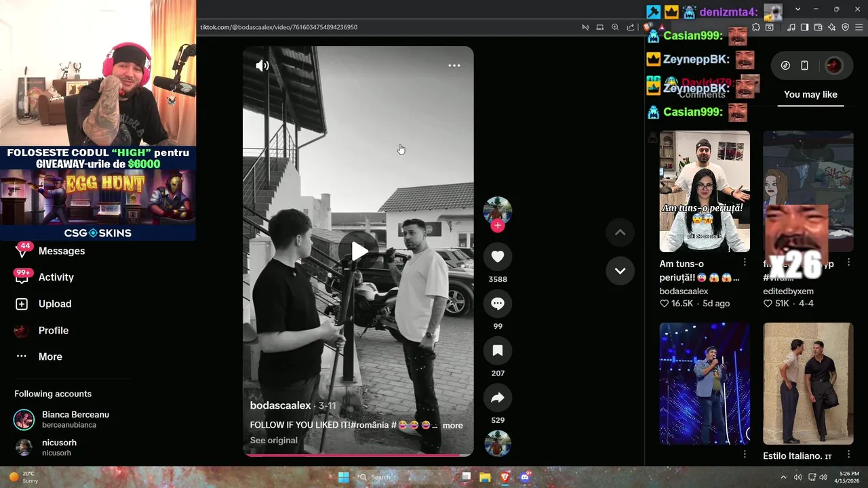Image resolution: width=868 pixels, height=488 pixels.
Task: Click See original under caption
Action: click(273, 441)
